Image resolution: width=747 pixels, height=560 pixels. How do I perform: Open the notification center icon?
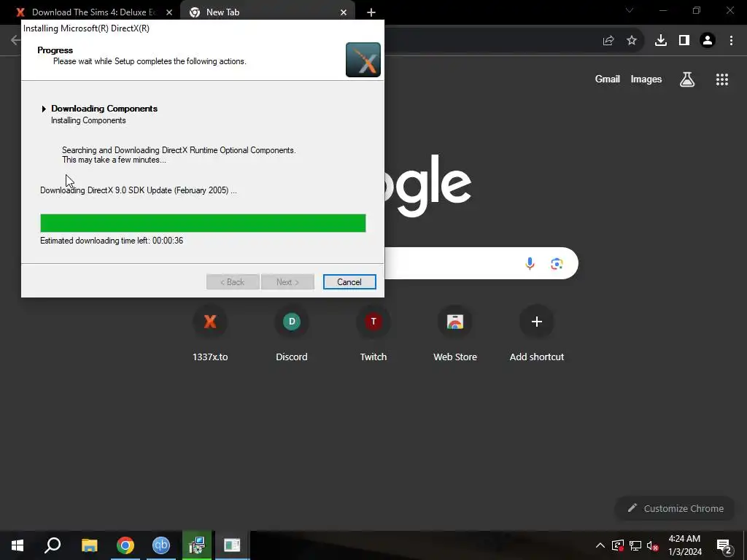pyautogui.click(x=724, y=545)
